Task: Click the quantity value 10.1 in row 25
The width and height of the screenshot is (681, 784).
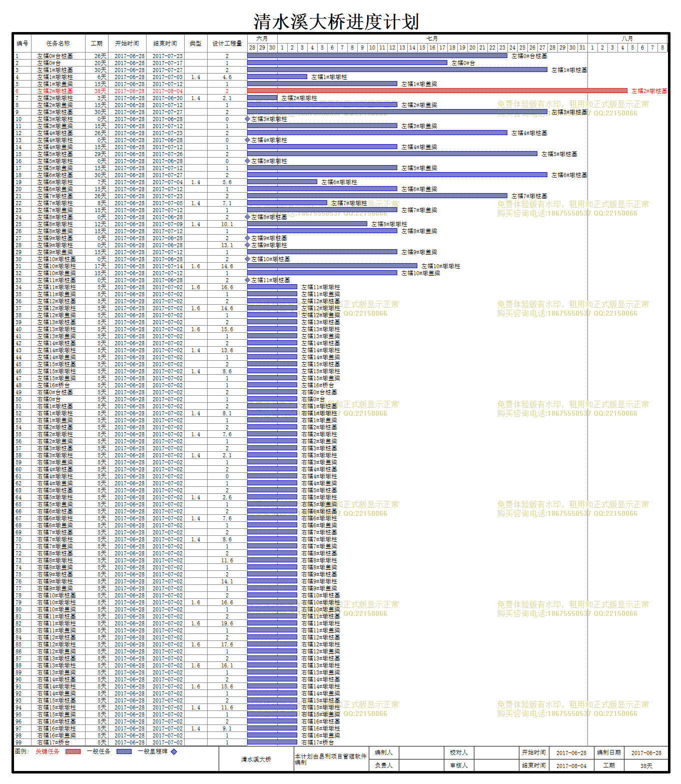Action: (x=227, y=224)
